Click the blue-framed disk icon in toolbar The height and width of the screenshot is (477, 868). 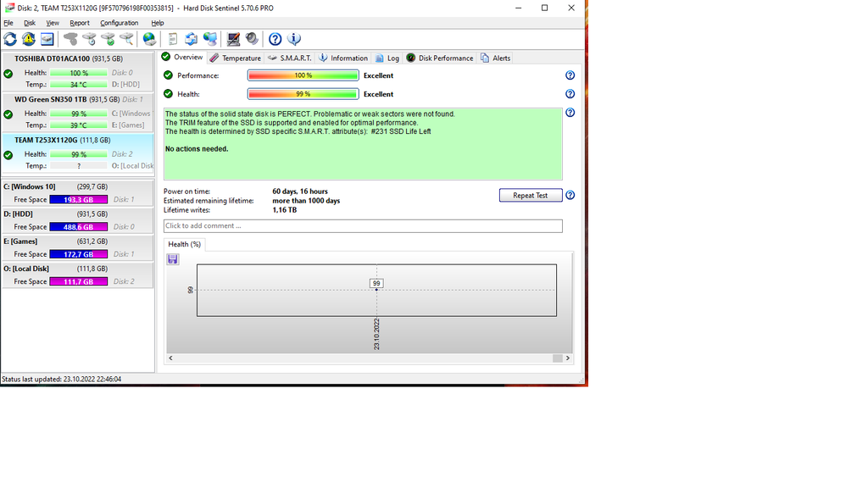(47, 39)
